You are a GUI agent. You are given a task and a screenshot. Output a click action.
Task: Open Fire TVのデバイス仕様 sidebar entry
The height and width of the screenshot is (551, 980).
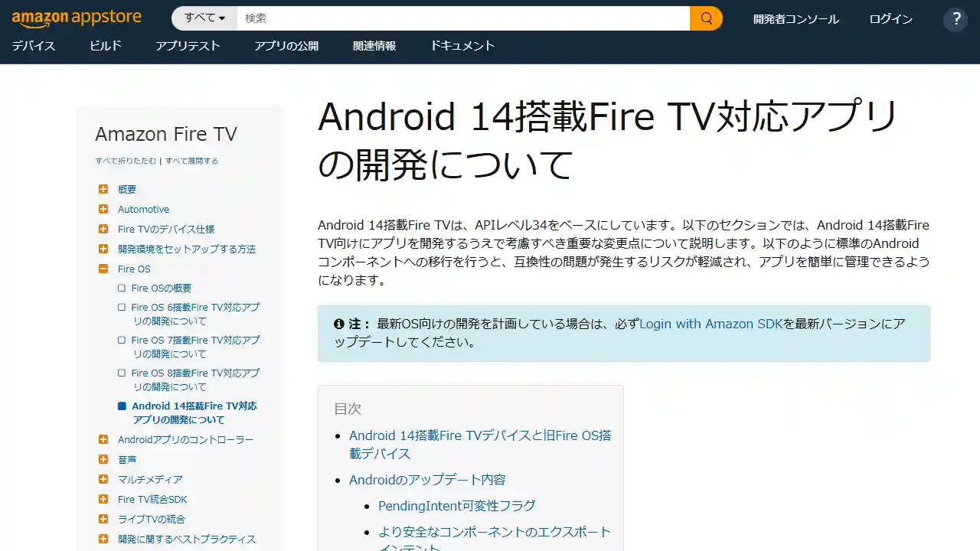coord(166,230)
